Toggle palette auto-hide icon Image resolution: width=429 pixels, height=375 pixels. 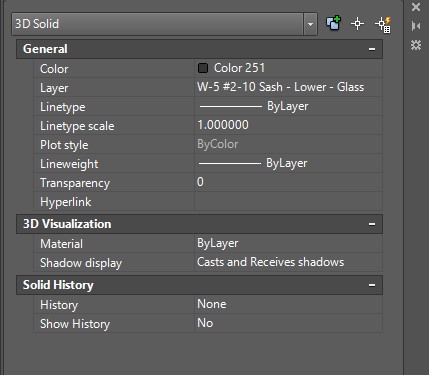tap(416, 26)
